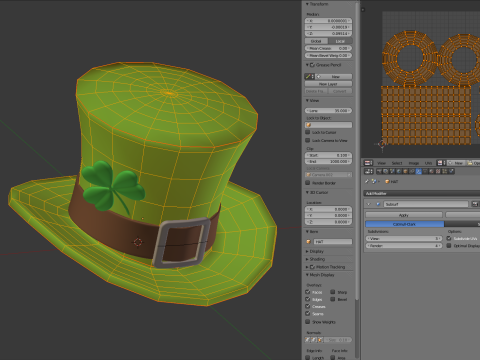
Task: Open the UVs menu in UV editor
Action: pos(428,163)
